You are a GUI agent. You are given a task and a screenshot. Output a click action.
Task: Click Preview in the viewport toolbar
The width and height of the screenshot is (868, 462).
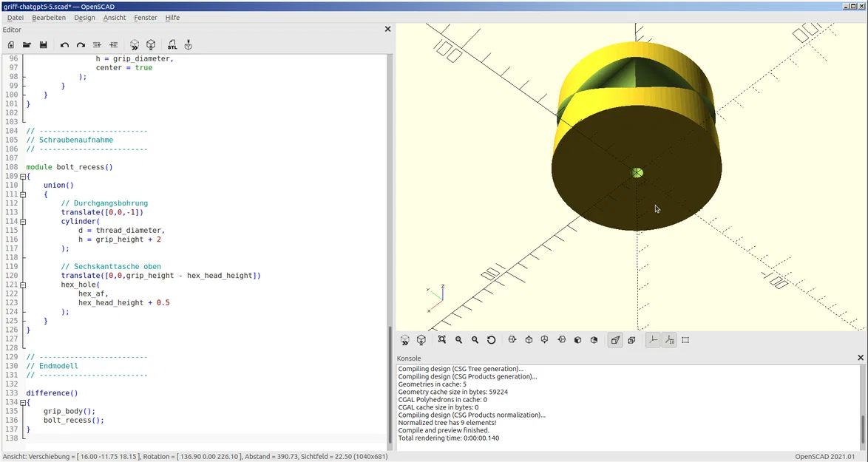[404, 340]
